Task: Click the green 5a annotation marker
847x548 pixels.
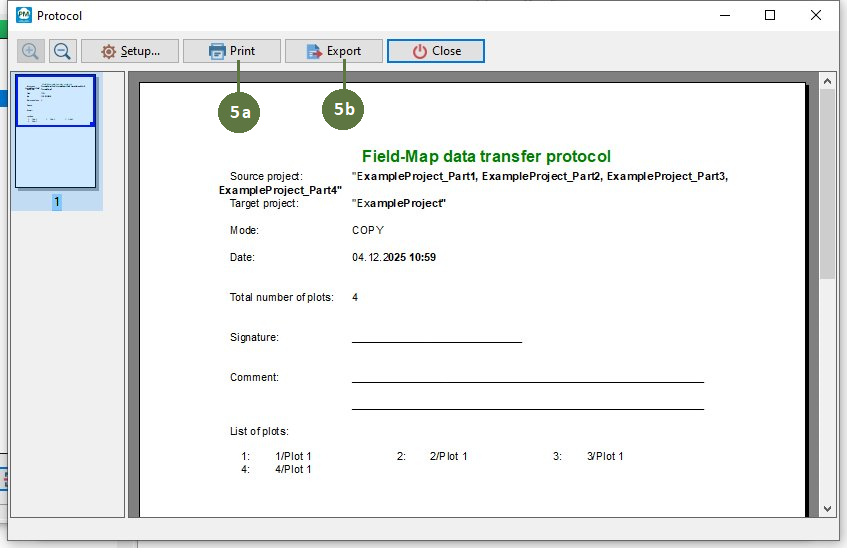Action: click(239, 112)
